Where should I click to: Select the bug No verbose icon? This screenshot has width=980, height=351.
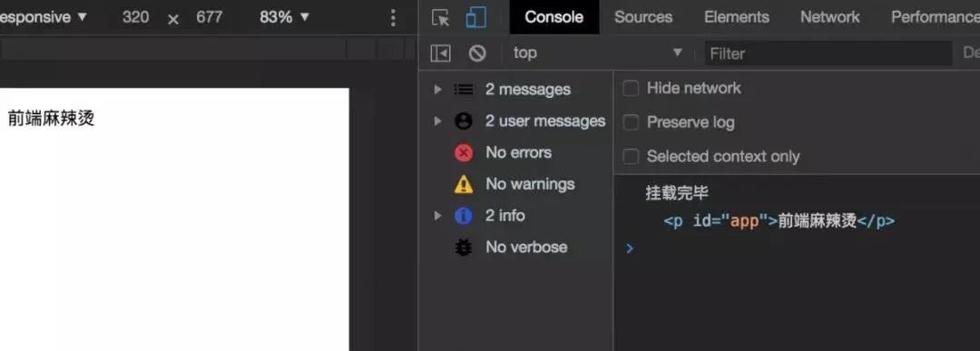pyautogui.click(x=464, y=248)
